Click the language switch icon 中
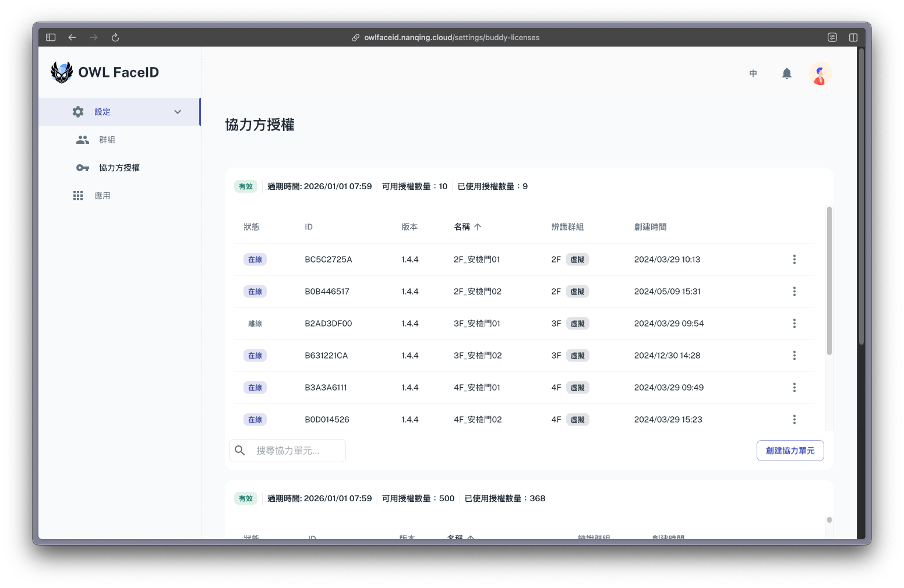Viewport: 904px width, 588px height. point(753,73)
